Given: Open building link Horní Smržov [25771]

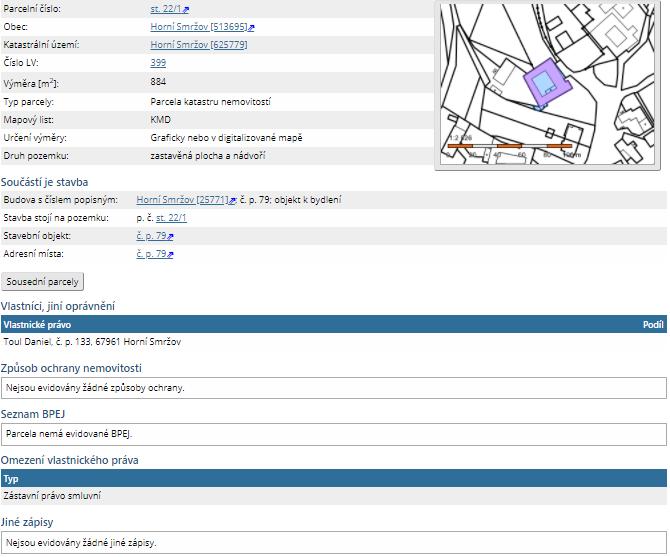Looking at the screenshot, I should click(x=182, y=200).
